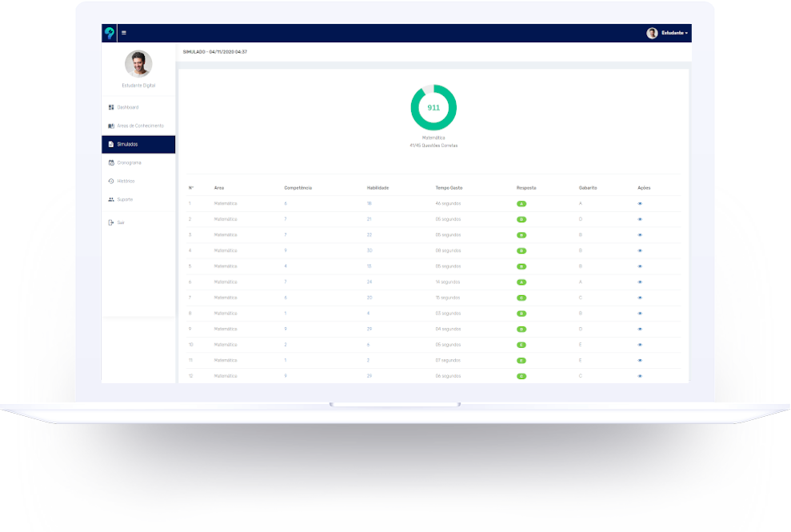
Task: Open Cronograma via its calendar icon
Action: 110,162
